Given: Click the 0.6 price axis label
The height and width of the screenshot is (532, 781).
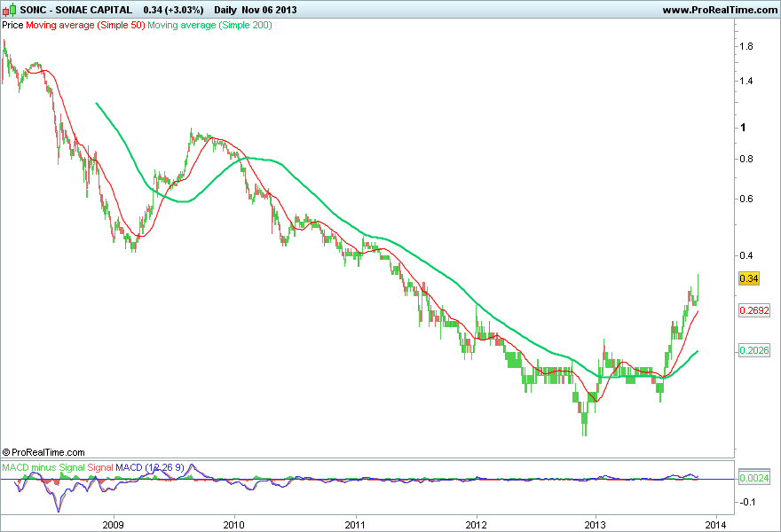Looking at the screenshot, I should [746, 199].
